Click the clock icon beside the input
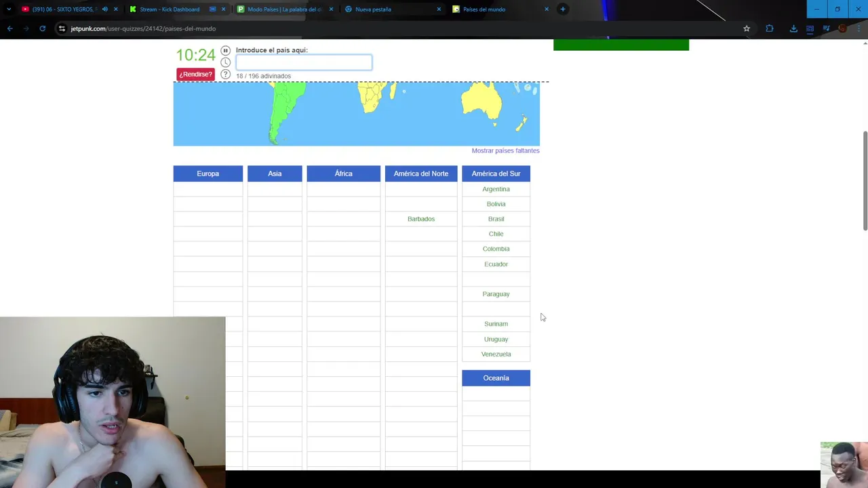This screenshot has height=488, width=868. pyautogui.click(x=226, y=62)
